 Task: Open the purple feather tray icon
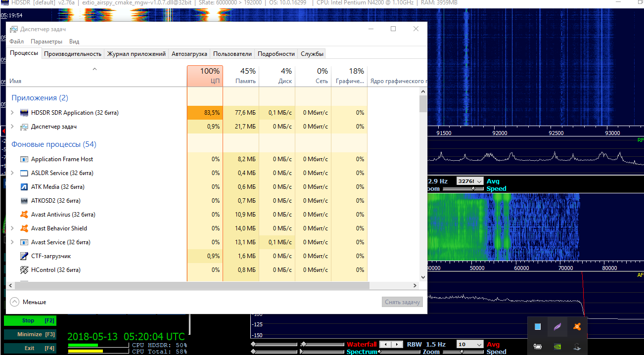[557, 327]
